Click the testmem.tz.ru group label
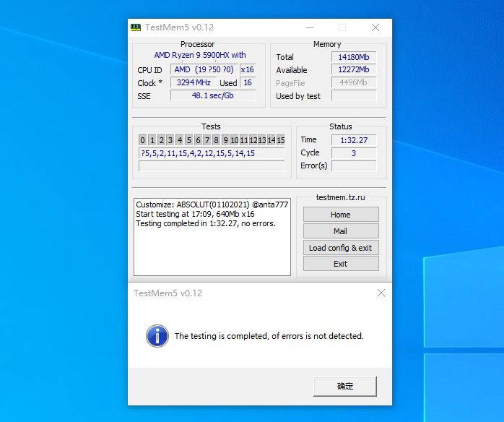 tap(340, 197)
